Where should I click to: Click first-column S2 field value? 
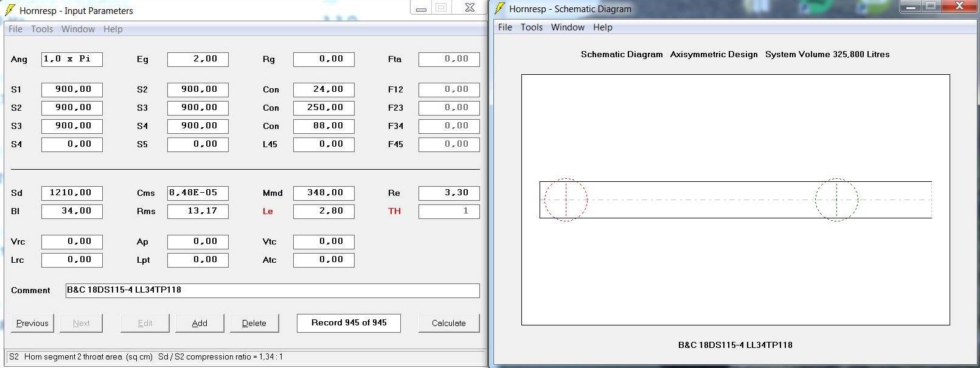point(72,108)
